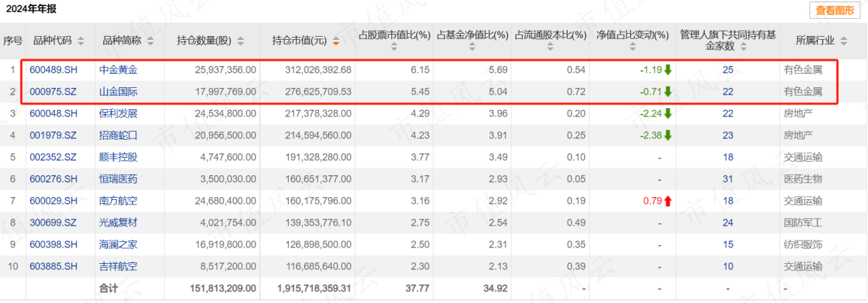Viewport: 868px width, 303px height.
Task: Open stock code 001979.SZ link
Action: (x=53, y=135)
